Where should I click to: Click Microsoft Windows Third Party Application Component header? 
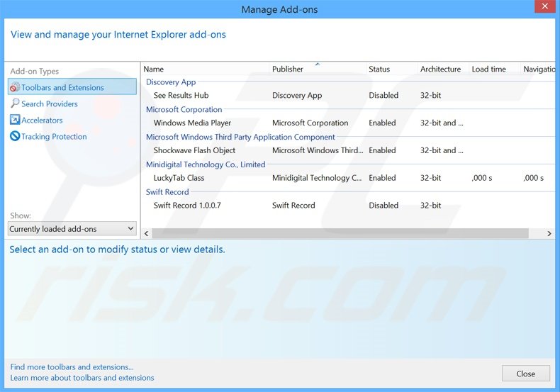point(240,137)
